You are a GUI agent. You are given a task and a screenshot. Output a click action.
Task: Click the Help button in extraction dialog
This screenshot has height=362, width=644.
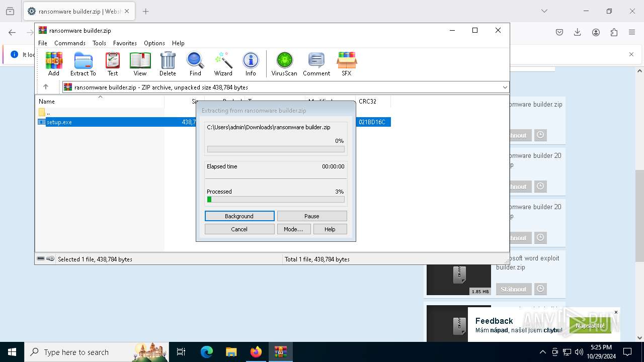330,229
